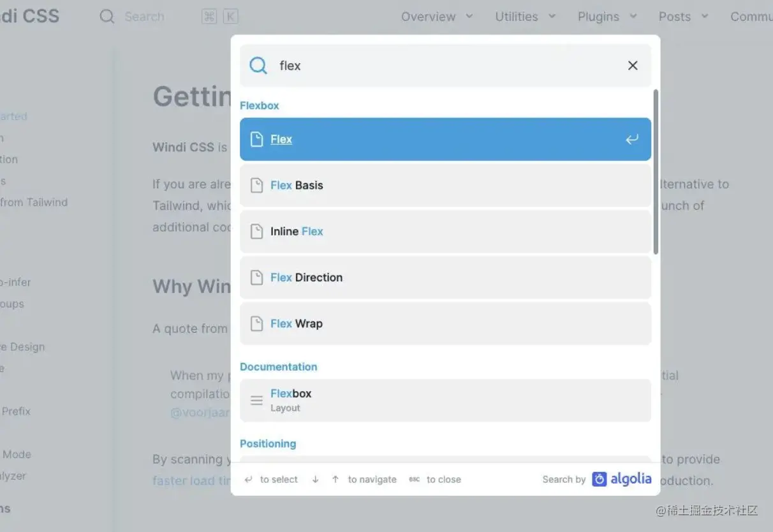Click the 'Search by' footer text
Image resolution: width=773 pixels, height=532 pixels.
coord(564,480)
